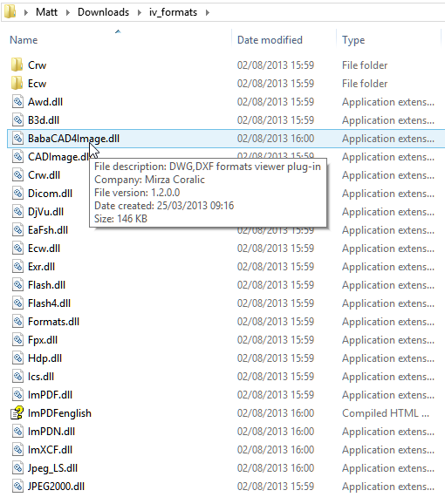445x504 pixels.
Task: Select the Jpeg_LS.dll file name
Action: coord(52,468)
